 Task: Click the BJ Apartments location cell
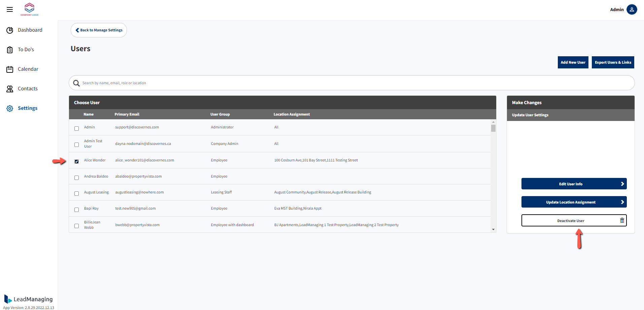tap(337, 225)
